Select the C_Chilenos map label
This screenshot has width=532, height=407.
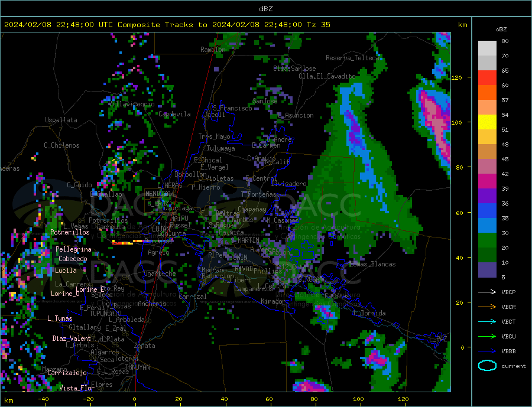click(x=61, y=145)
